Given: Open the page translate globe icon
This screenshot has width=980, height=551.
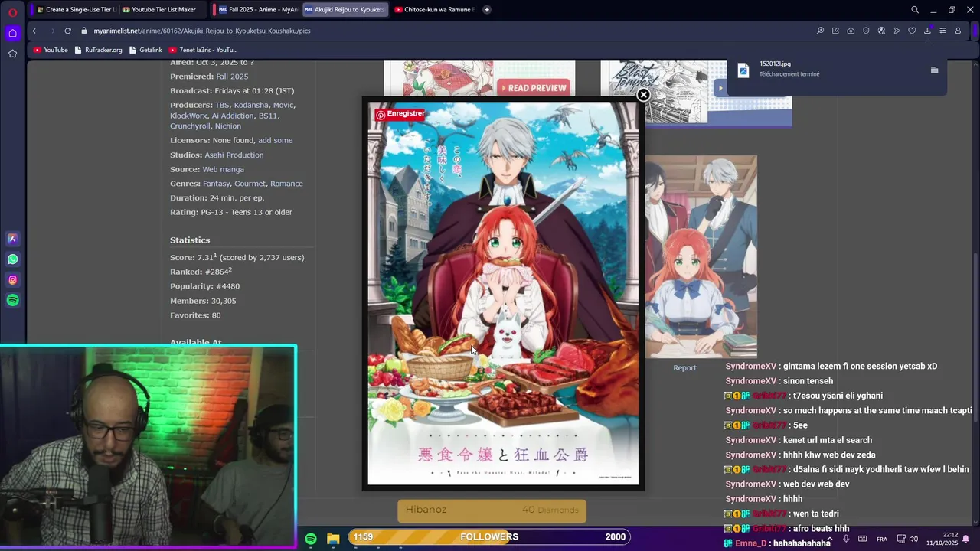Looking at the screenshot, I should tap(881, 31).
